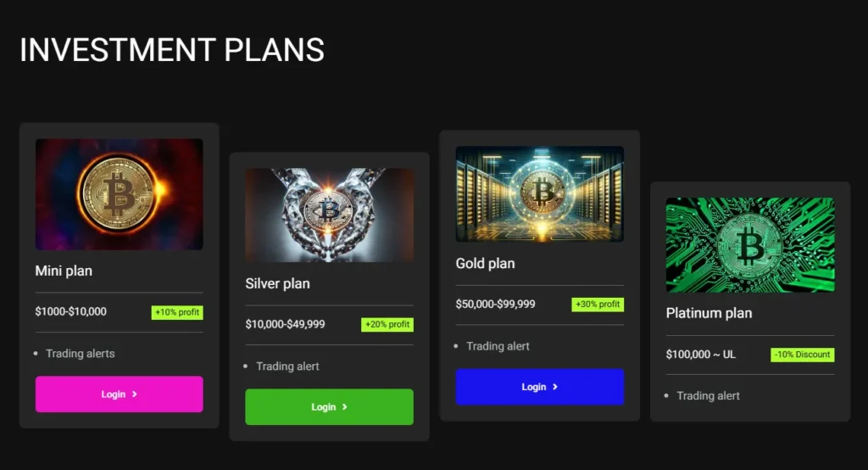Screen dimensions: 868x470
Task: Click the -10% Discount badge
Action: (x=802, y=355)
